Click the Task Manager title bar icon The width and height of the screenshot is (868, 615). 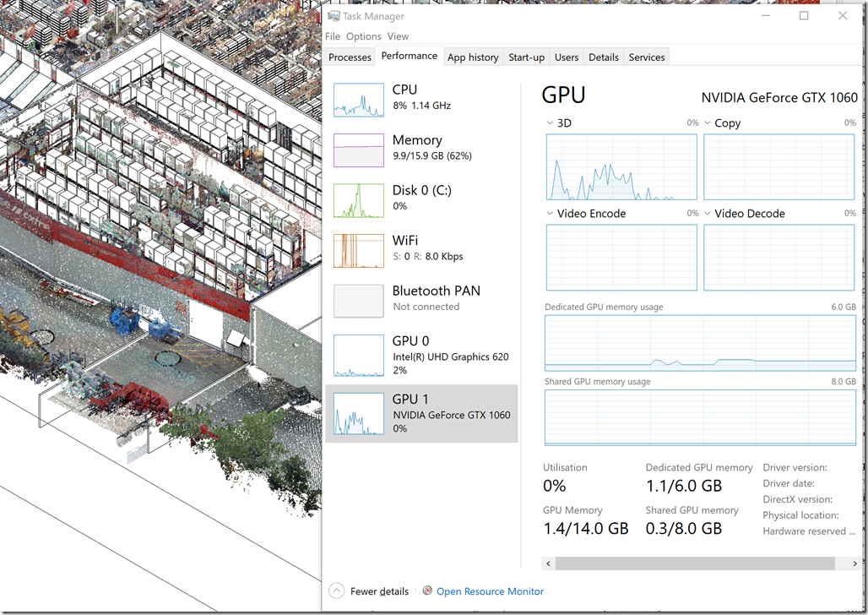[x=334, y=16]
